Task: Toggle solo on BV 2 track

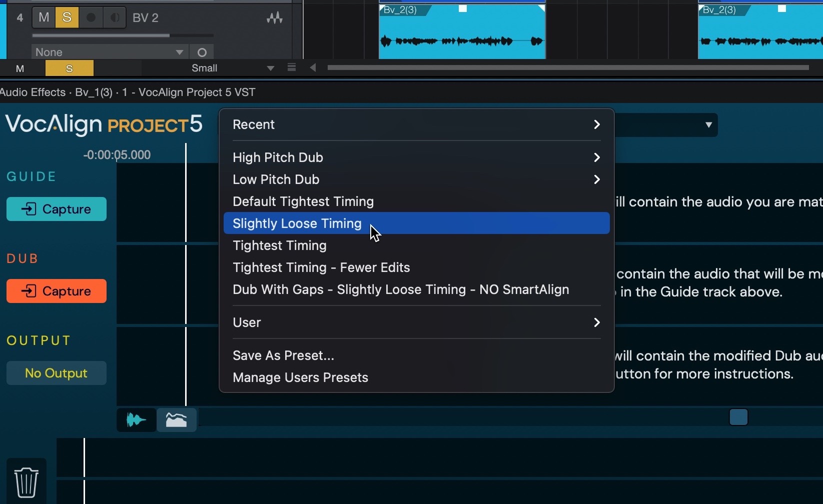Action: click(x=67, y=18)
